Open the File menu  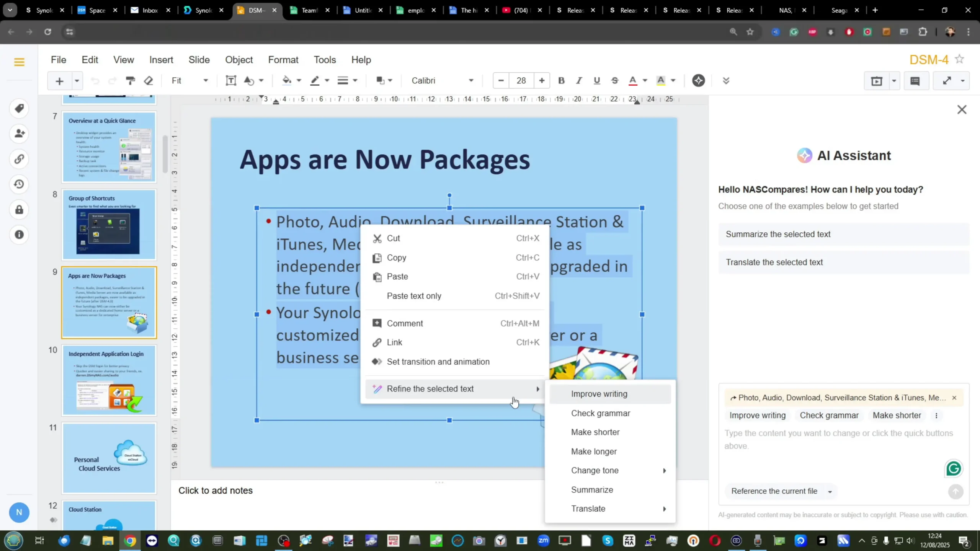point(59,60)
